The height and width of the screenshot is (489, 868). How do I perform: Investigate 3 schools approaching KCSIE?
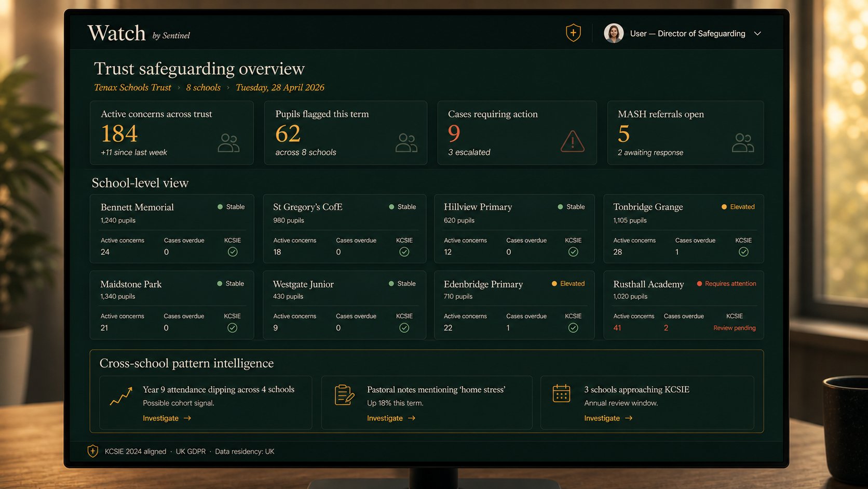click(x=608, y=418)
